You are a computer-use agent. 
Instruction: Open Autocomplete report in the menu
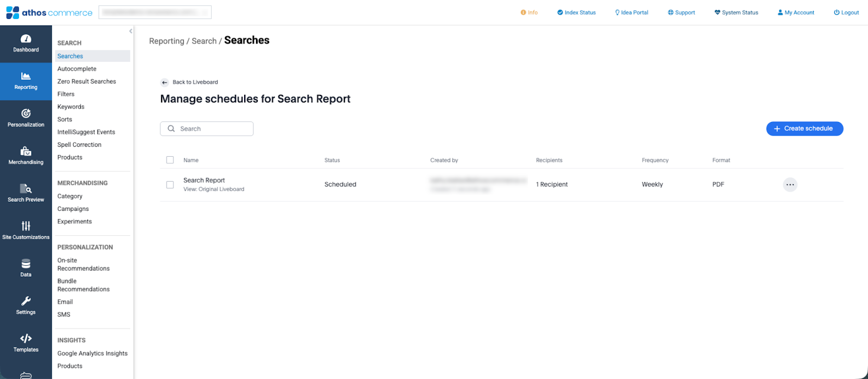coord(77,69)
